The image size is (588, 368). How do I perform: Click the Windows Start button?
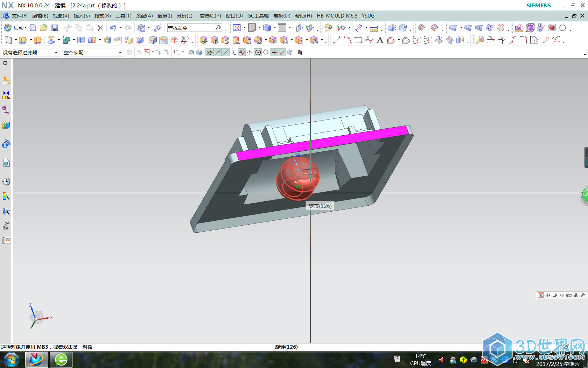click(11, 360)
